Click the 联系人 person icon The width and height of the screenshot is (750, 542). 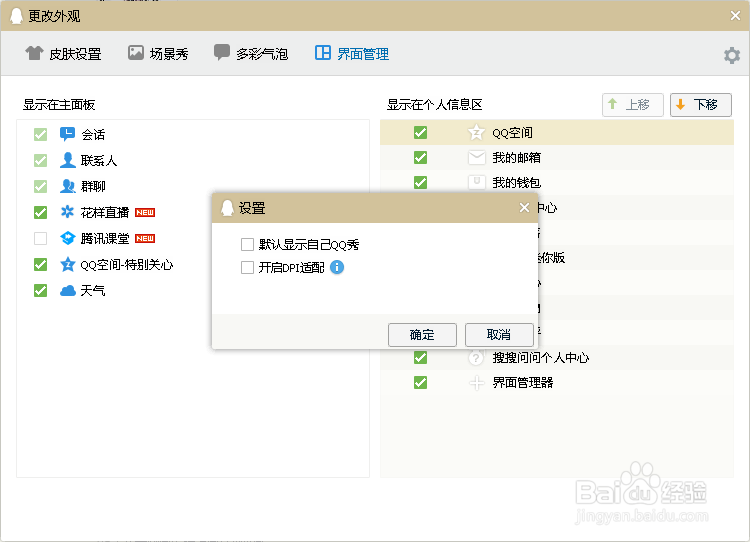(67, 160)
